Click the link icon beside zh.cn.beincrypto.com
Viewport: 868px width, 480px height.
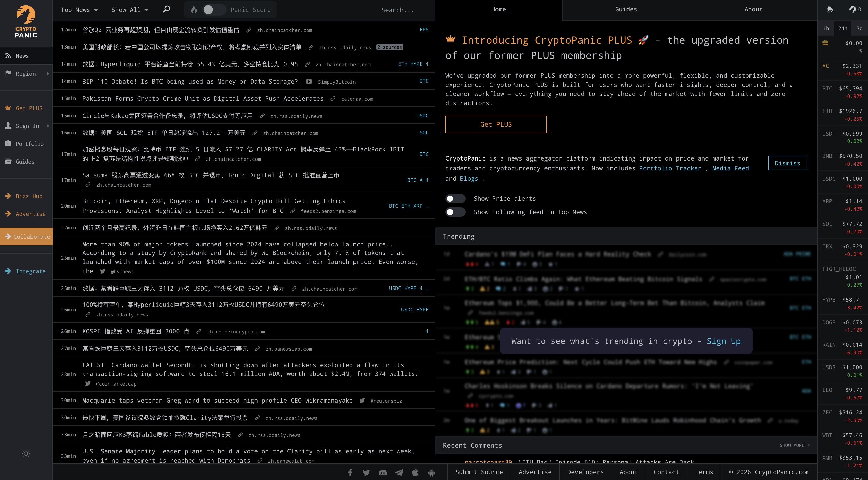pos(199,332)
